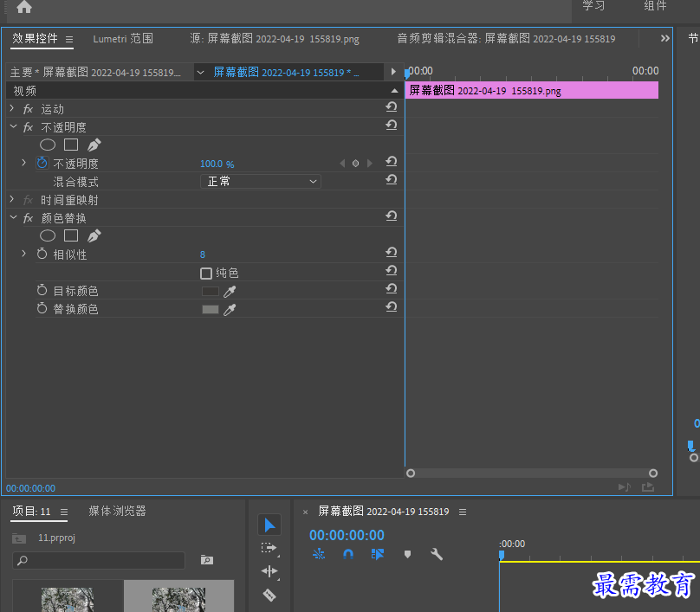Reset the 不透明度 effect header
Image resolution: width=700 pixels, height=612 pixels.
(x=392, y=125)
